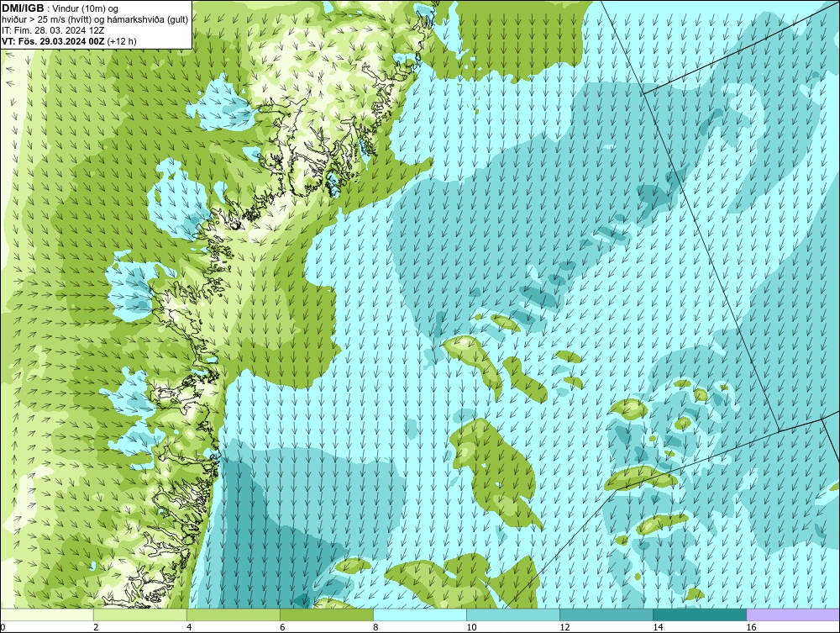Screen dimensions: 840x633
Task: Click the legend label '10'
Action: (x=471, y=627)
